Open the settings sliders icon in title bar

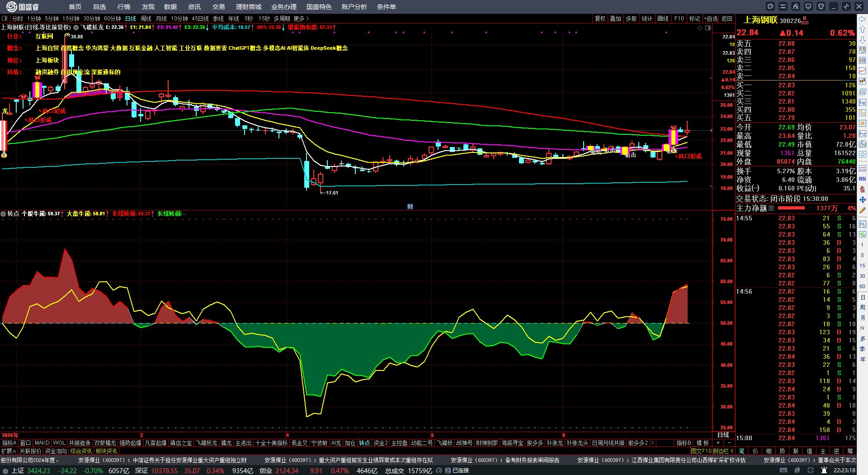point(783,6)
